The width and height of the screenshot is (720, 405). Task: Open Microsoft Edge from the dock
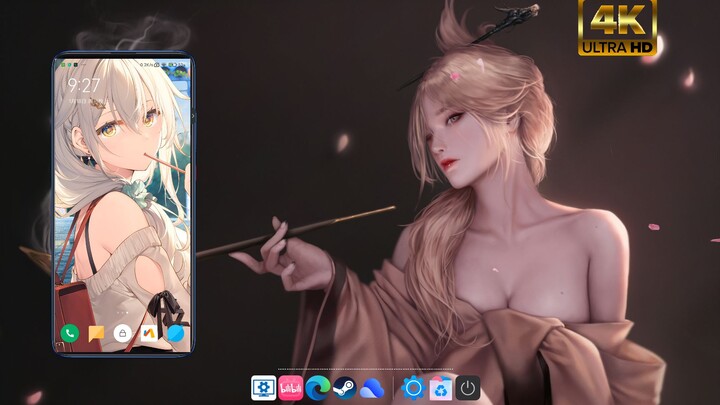click(318, 388)
